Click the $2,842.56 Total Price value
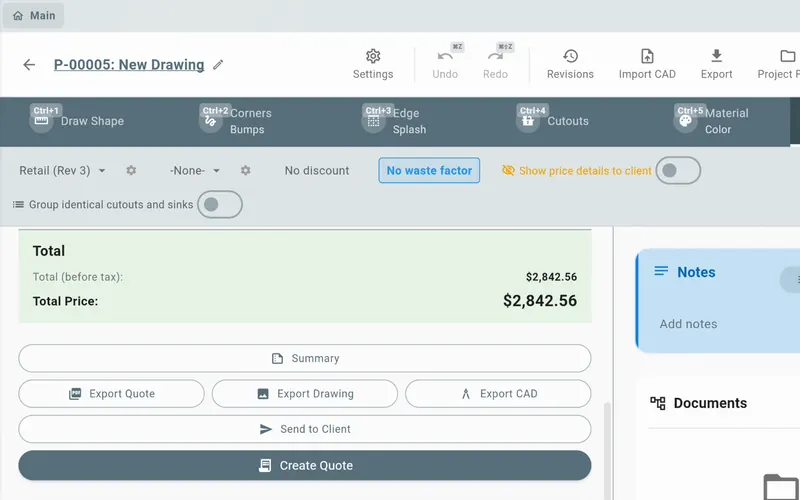Image resolution: width=800 pixels, height=500 pixels. (540, 301)
